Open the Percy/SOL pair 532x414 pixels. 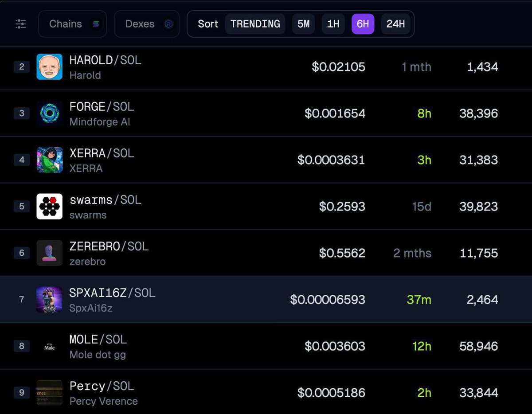point(102,386)
